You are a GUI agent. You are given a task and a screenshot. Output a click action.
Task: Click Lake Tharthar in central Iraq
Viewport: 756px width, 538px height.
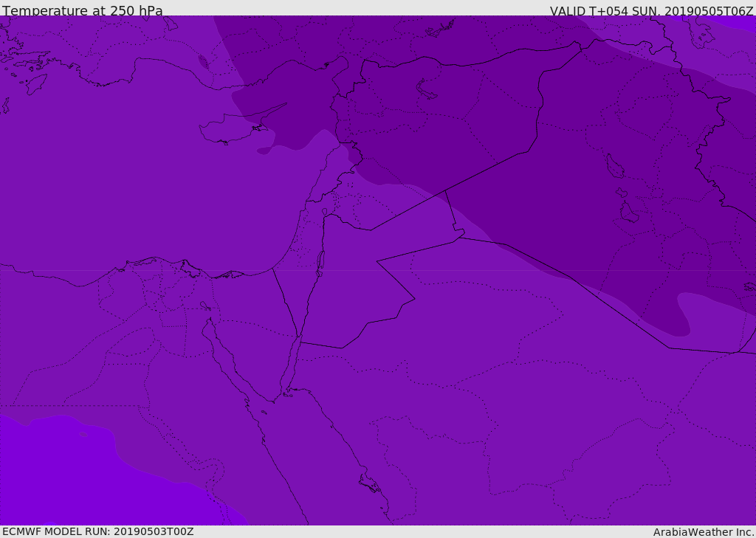(x=614, y=166)
